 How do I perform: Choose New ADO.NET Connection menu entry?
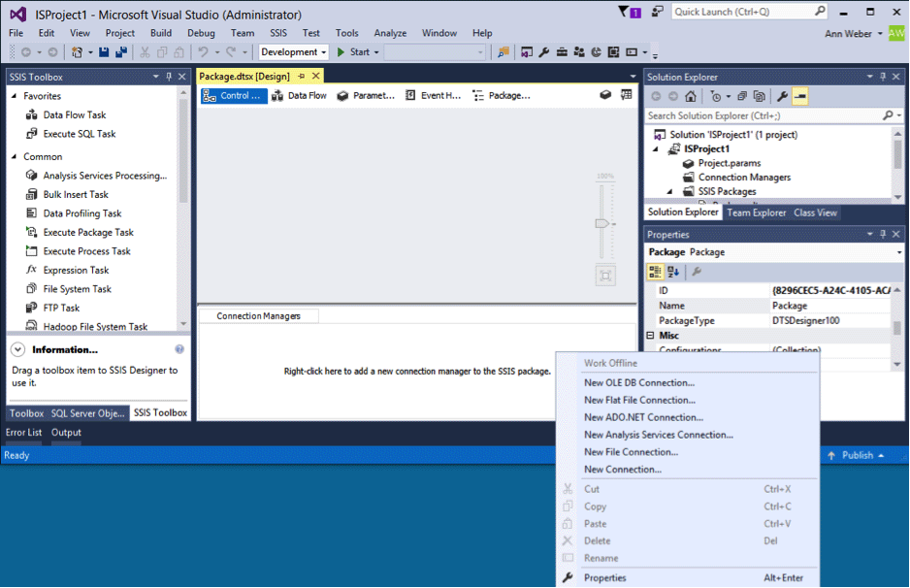(643, 418)
